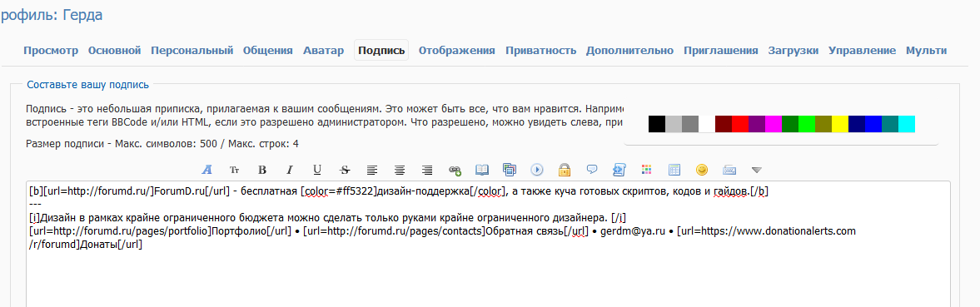Align text to the right

[x=427, y=169]
